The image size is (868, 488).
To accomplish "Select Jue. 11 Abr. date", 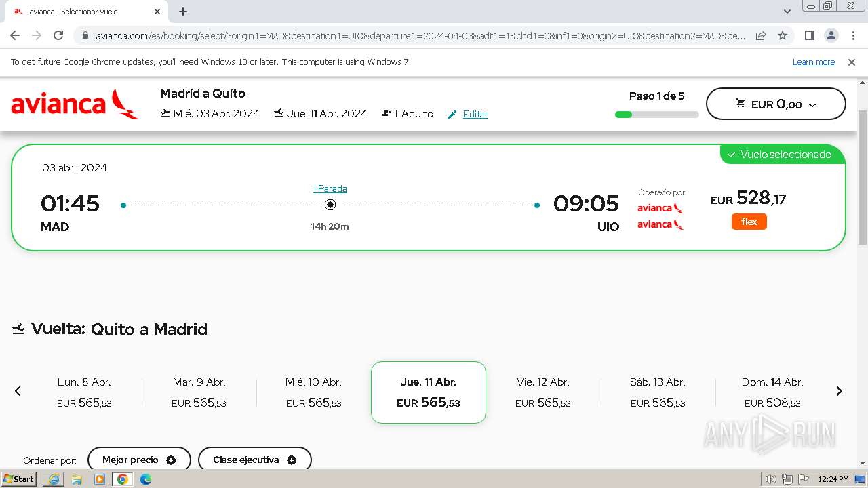I will click(x=429, y=392).
